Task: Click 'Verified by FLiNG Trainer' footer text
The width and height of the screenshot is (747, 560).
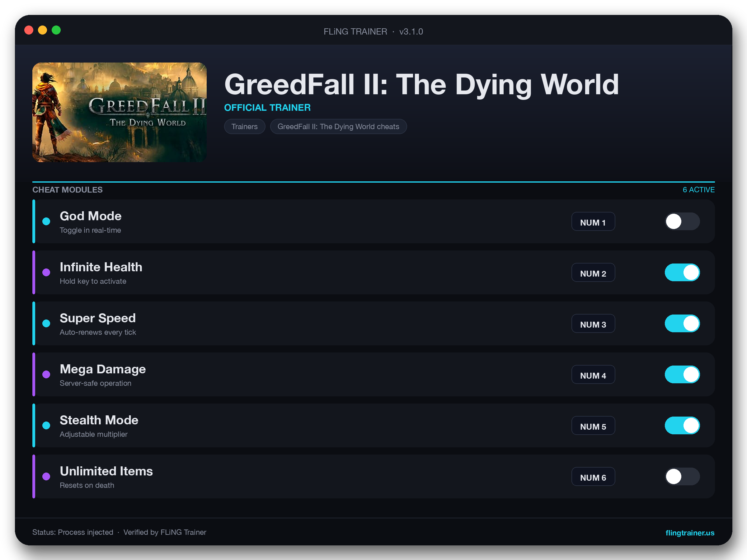Action: pyautogui.click(x=165, y=532)
